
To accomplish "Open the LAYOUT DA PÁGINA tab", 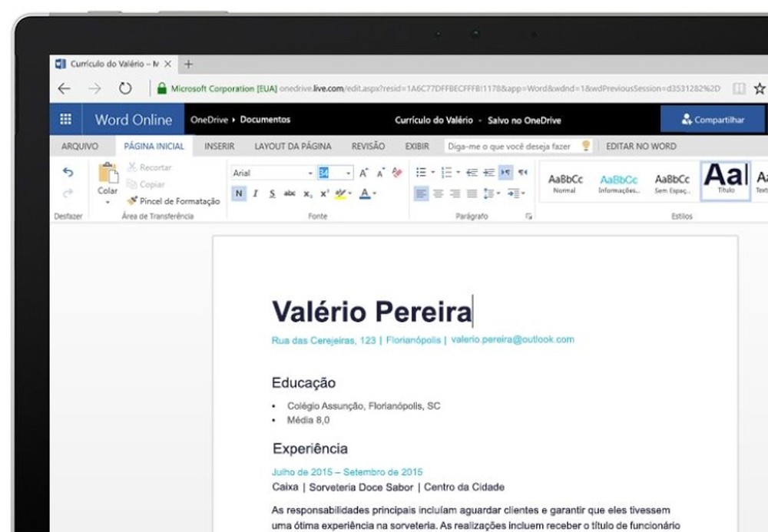I will click(x=293, y=147).
